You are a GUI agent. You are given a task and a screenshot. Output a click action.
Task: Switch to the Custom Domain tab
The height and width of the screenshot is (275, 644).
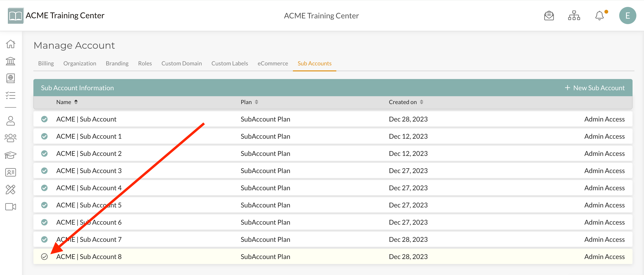click(x=182, y=63)
